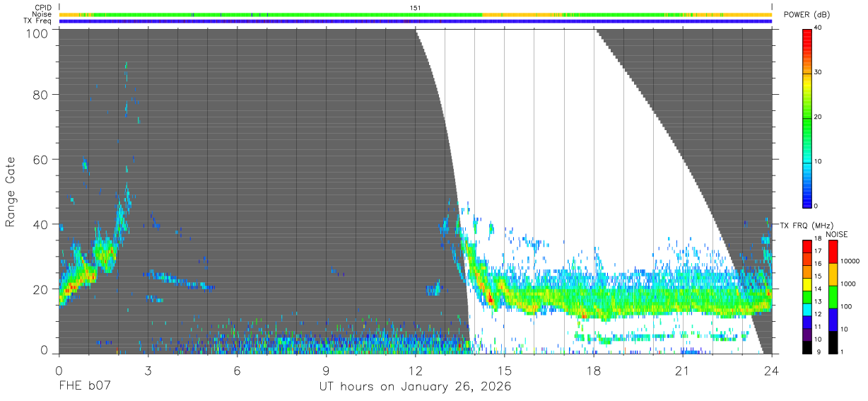
Task: Click the FHE b07 radar beam label
Action: pos(85,387)
